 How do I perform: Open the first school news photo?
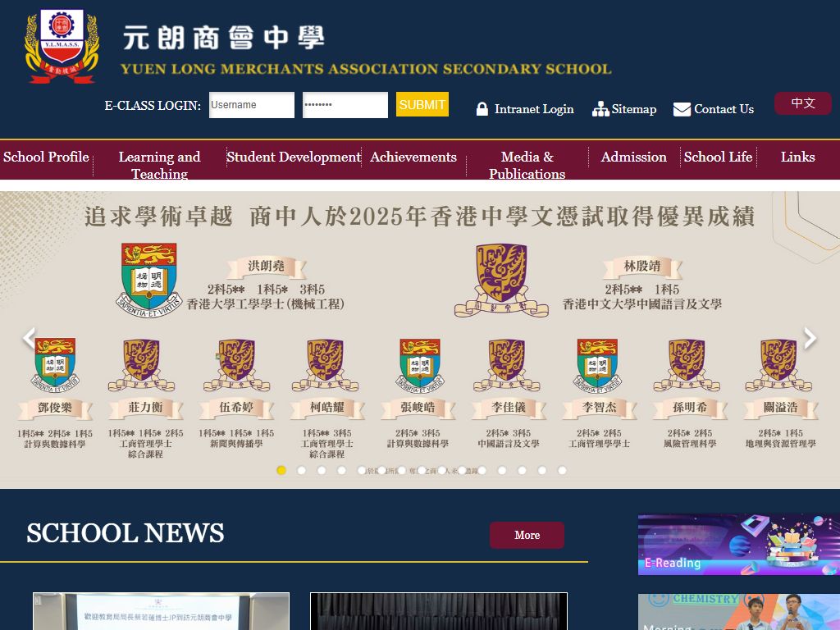pyautogui.click(x=162, y=611)
